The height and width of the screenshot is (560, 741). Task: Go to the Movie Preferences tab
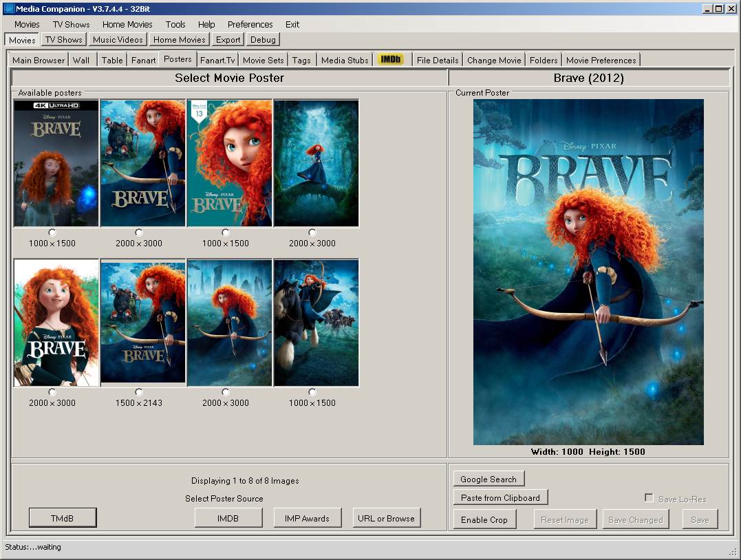coord(601,60)
